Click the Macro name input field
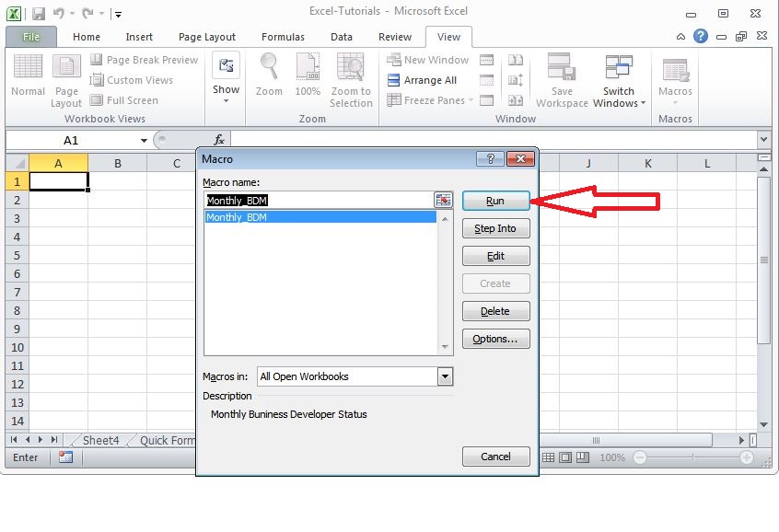Image resolution: width=779 pixels, height=532 pixels. point(319,200)
